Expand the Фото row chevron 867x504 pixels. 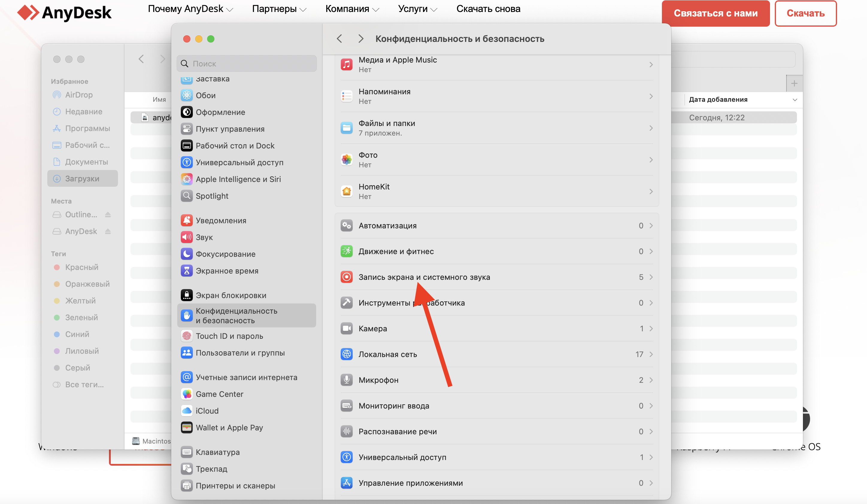point(651,160)
